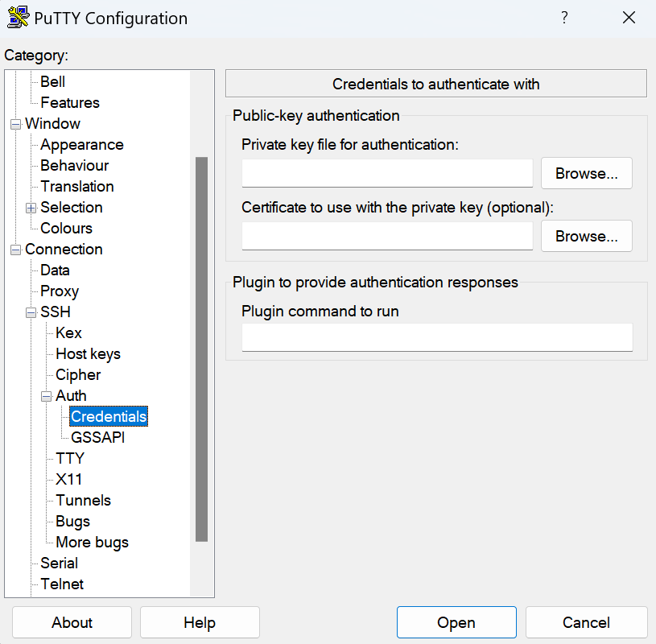Open the Bugs settings

[x=72, y=521]
